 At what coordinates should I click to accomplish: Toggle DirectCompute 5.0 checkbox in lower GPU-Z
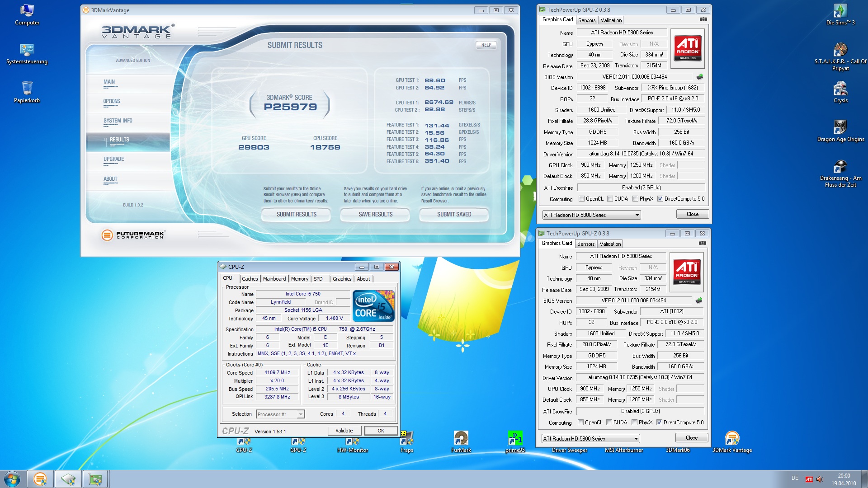coord(659,422)
